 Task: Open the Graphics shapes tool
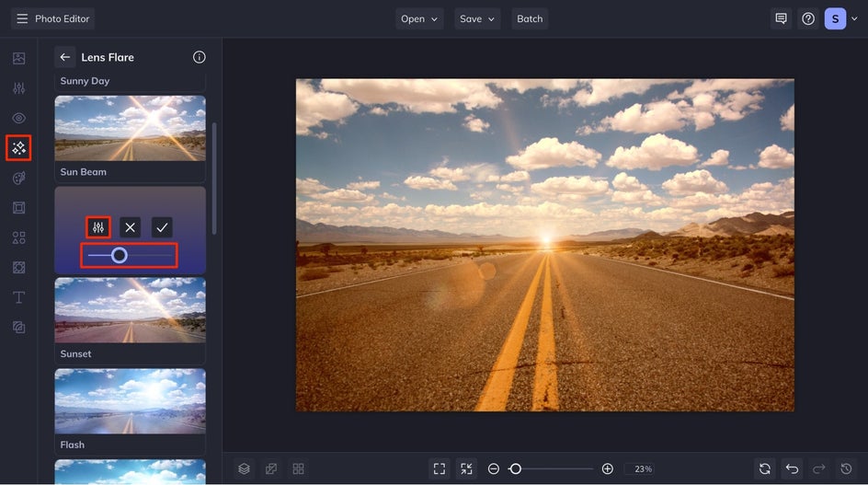tap(18, 237)
